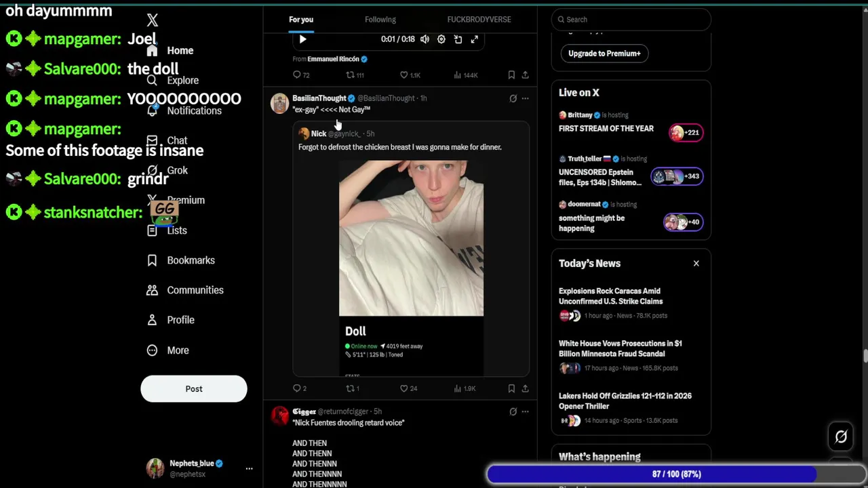The height and width of the screenshot is (488, 868).
Task: Open Profile in the sidebar
Action: 171,320
